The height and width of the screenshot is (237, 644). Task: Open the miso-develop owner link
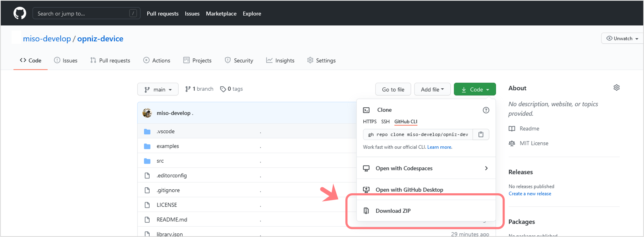coord(47,39)
